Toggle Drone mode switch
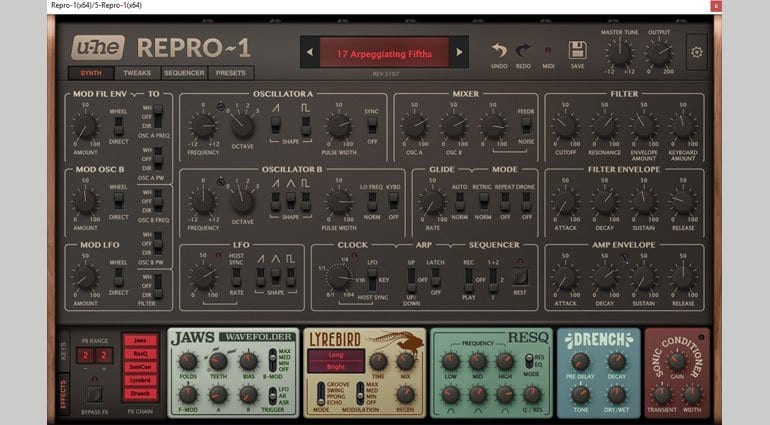This screenshot has width=770, height=425. pos(526,201)
